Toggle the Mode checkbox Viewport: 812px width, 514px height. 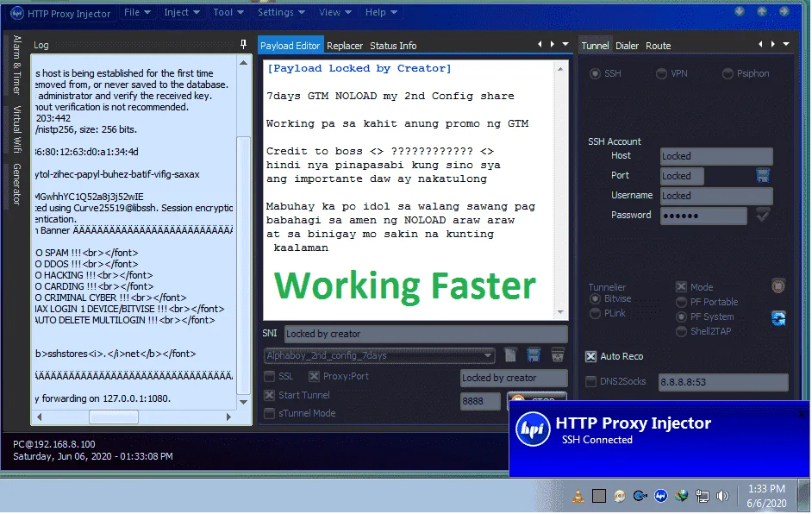(x=681, y=286)
